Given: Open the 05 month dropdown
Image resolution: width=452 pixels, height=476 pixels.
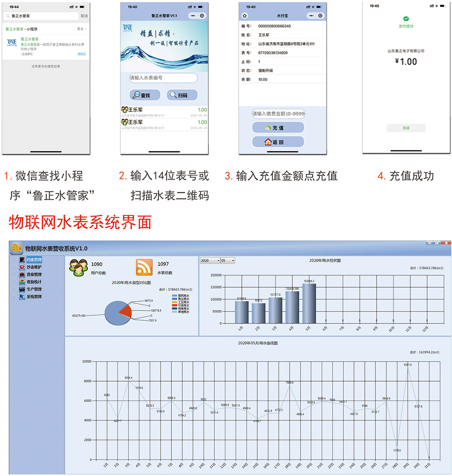Looking at the screenshot, I should 228,261.
